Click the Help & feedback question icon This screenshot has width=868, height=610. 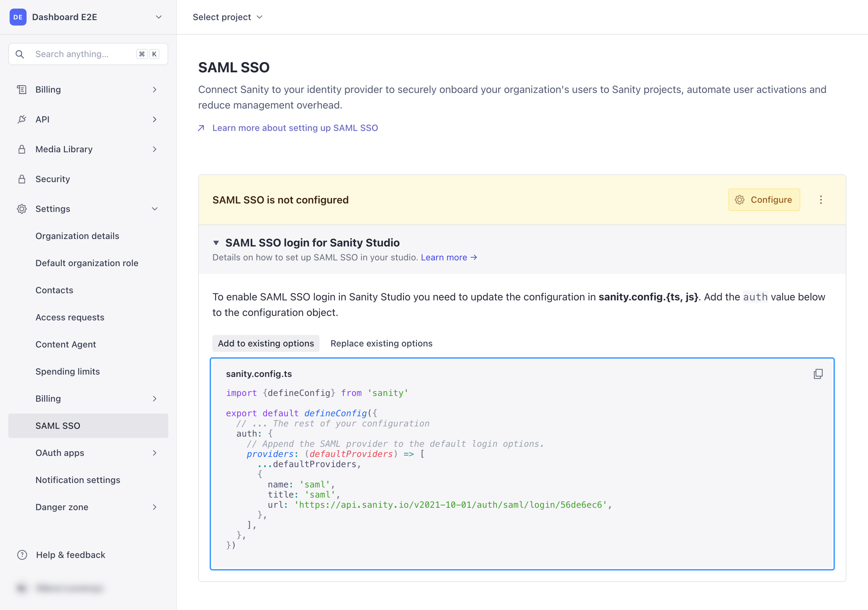coord(22,555)
